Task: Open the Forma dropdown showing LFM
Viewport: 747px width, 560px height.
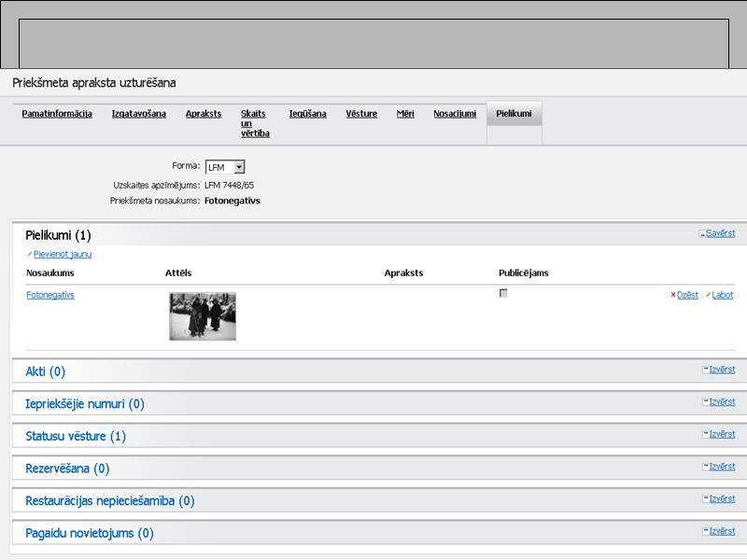Action: [225, 167]
